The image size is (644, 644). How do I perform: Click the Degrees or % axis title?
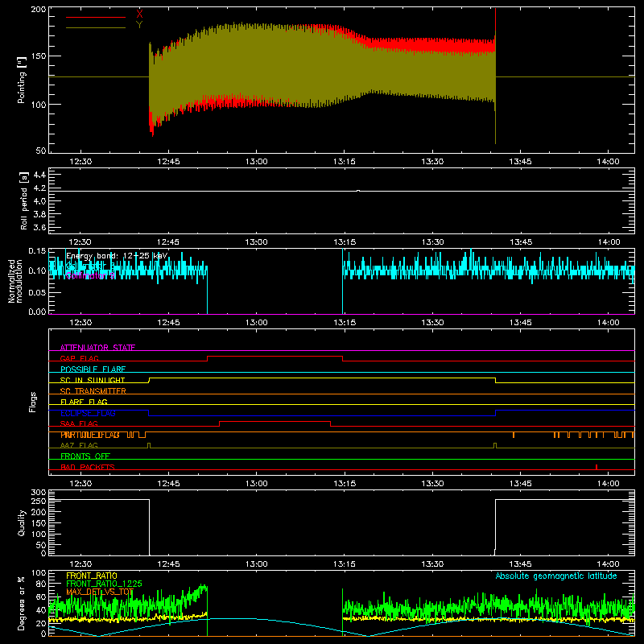tap(22, 603)
